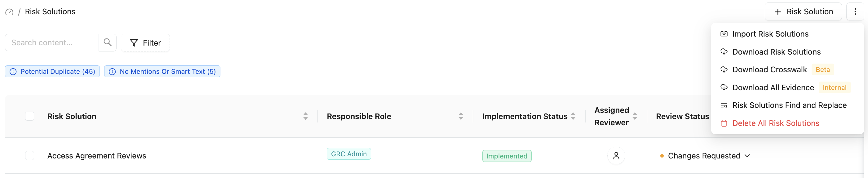Click the dashboard gauge icon in breadcrumb
The width and height of the screenshot is (868, 178).
(x=9, y=12)
